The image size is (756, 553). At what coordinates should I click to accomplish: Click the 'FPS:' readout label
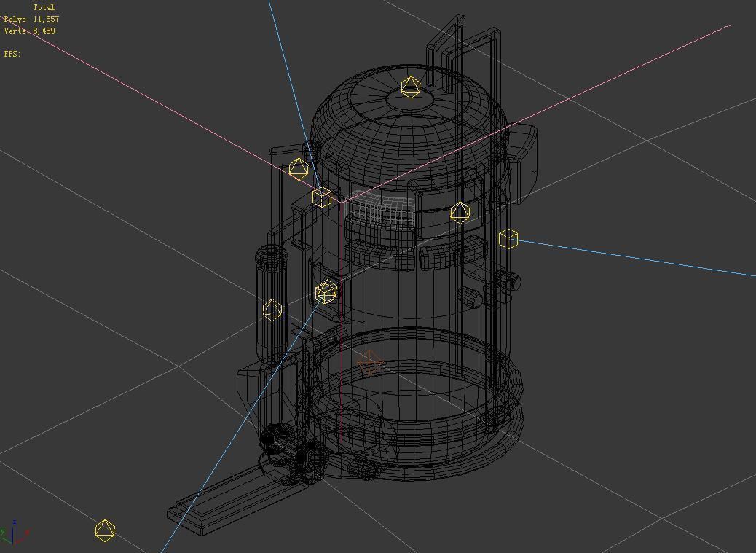click(12, 54)
